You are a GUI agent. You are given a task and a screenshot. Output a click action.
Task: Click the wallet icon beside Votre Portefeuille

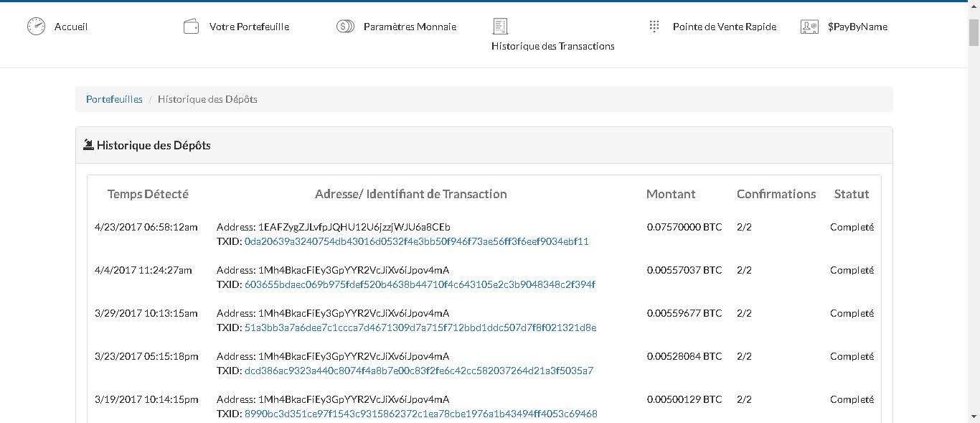pyautogui.click(x=191, y=27)
